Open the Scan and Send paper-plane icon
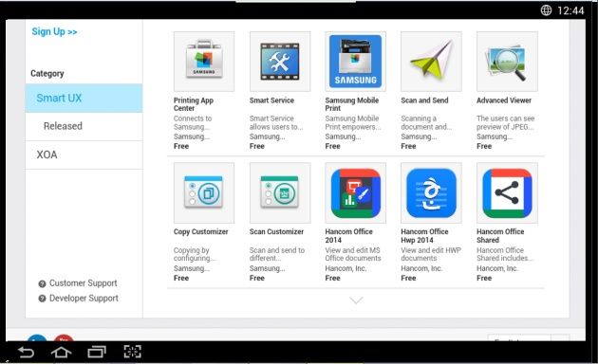Screen dimensions: 598x364 coord(431,62)
